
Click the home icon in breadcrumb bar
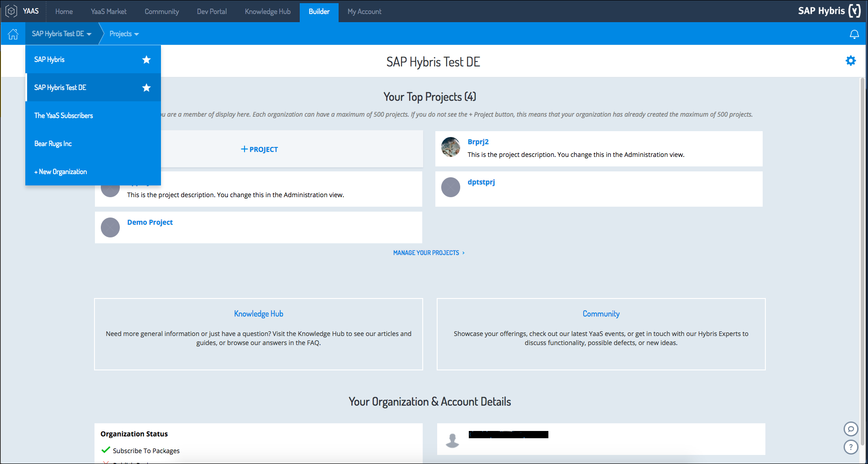tap(13, 34)
